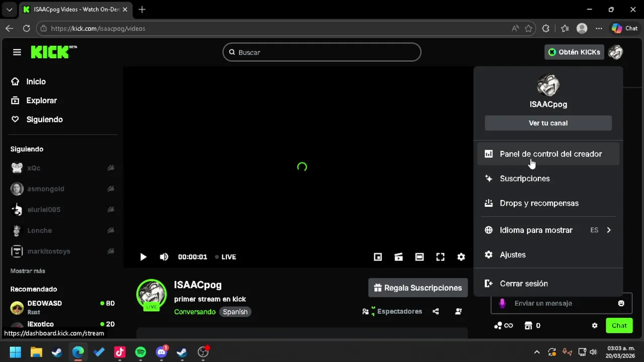Open Drops y recompensas

[548, 203]
